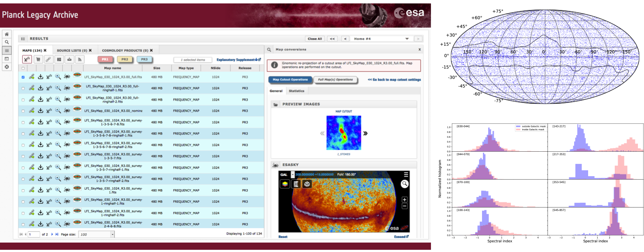Switch to Cosmology Products (0) tab

(127, 50)
